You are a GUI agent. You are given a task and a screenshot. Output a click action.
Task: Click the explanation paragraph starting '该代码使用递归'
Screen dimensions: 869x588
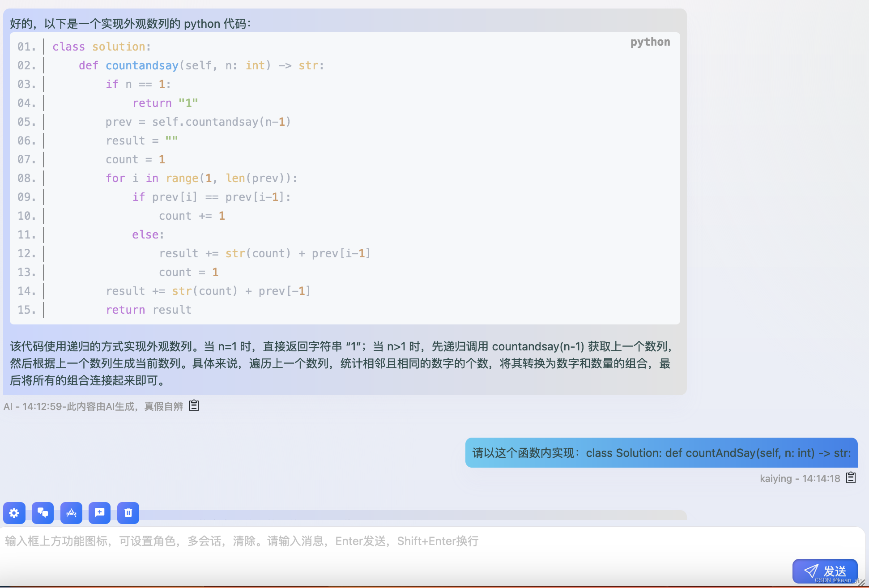coord(341,363)
